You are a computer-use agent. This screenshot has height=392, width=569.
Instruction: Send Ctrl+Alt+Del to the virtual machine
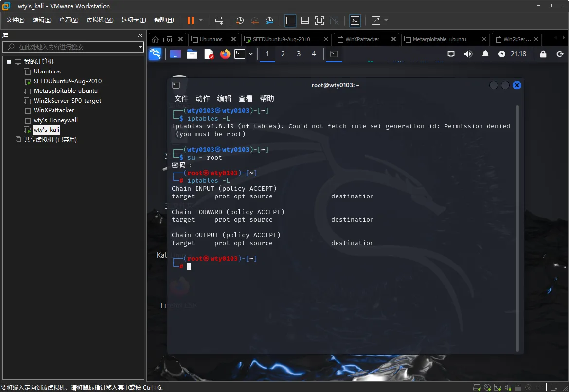219,21
